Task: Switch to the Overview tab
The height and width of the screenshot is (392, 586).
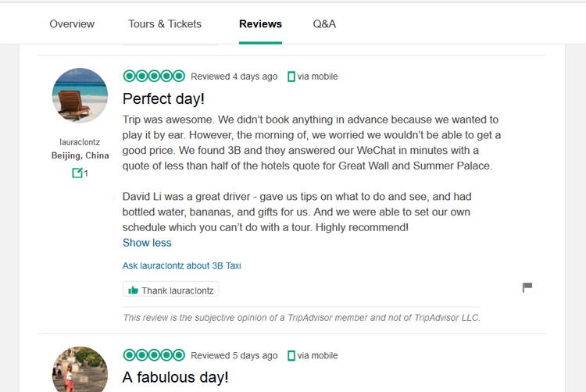Action: pyautogui.click(x=72, y=24)
